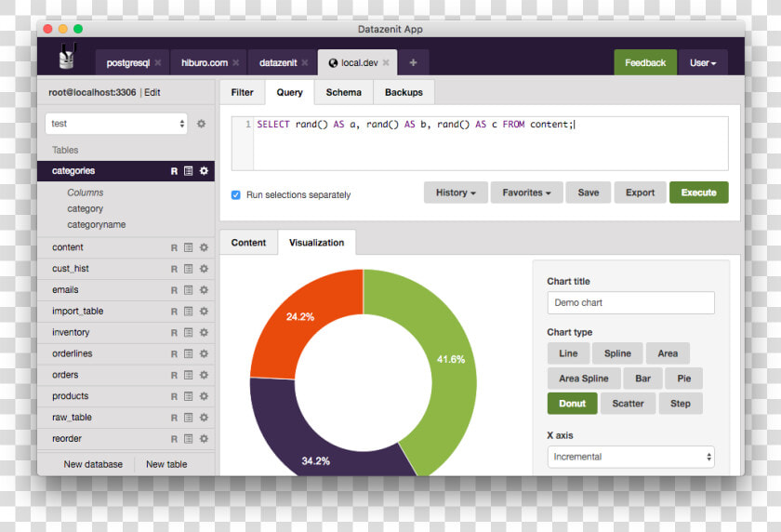Viewport: 781px width, 532px height.
Task: Click the Chart title input field
Action: pyautogui.click(x=630, y=303)
